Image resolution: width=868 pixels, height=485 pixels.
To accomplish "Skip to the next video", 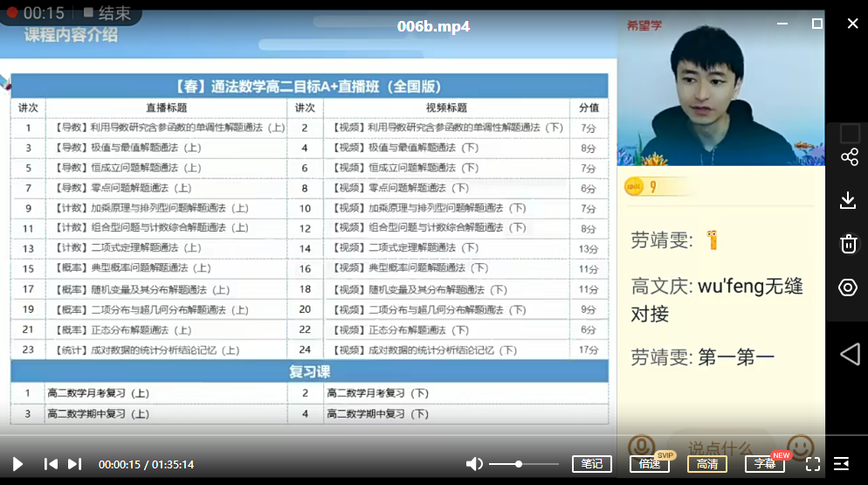I will (75, 464).
